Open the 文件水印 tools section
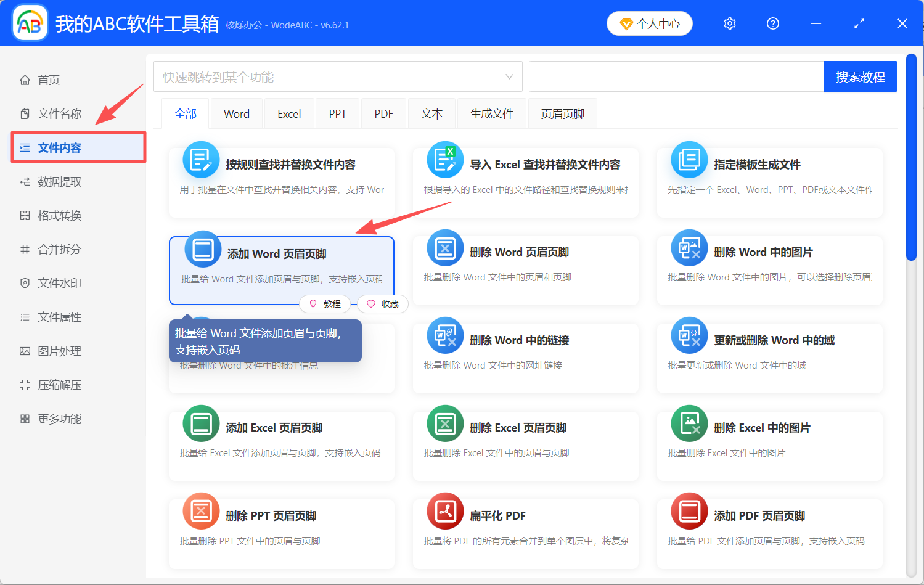The width and height of the screenshot is (924, 585). click(59, 283)
